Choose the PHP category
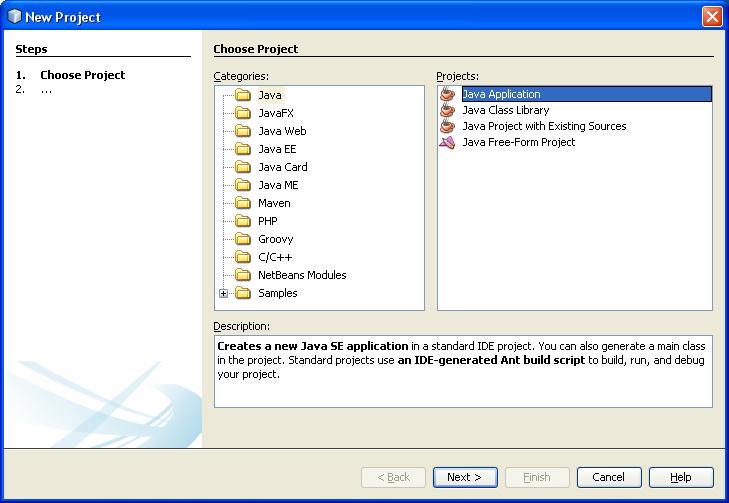The height and width of the screenshot is (503, 729). (x=268, y=221)
